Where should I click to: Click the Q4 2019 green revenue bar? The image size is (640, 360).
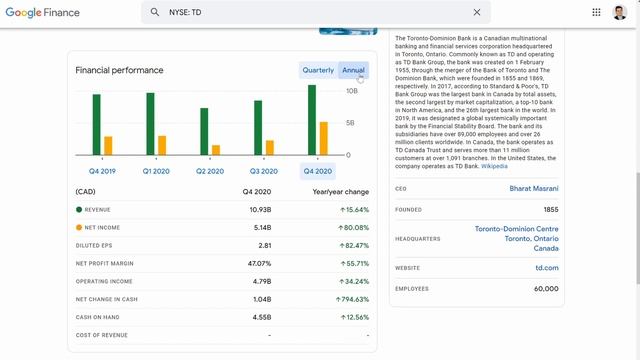96,125
